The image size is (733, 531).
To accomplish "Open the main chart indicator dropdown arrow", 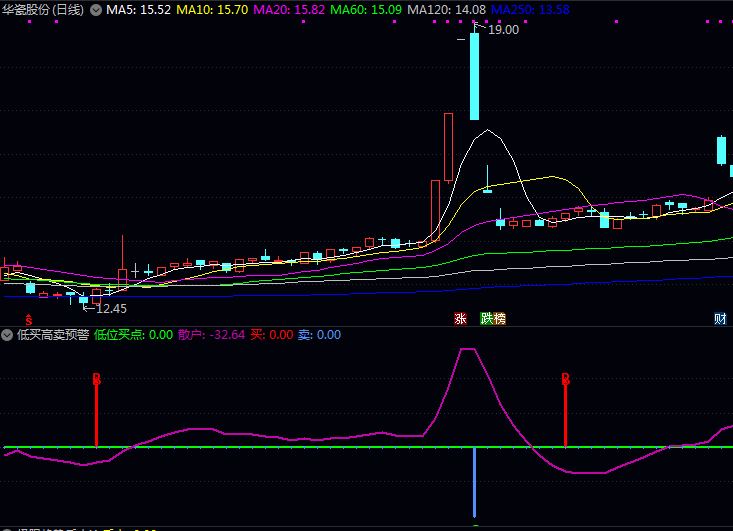I will 96,10.
